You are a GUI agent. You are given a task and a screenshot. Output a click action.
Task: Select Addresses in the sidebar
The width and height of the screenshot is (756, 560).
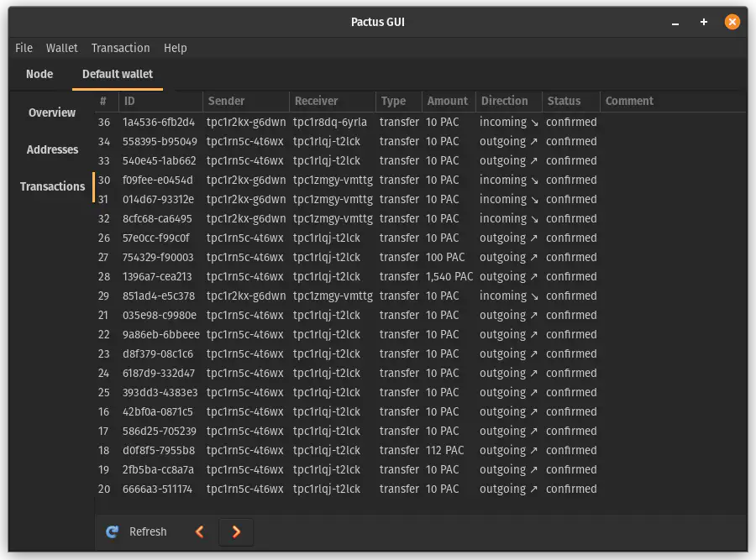coord(52,149)
